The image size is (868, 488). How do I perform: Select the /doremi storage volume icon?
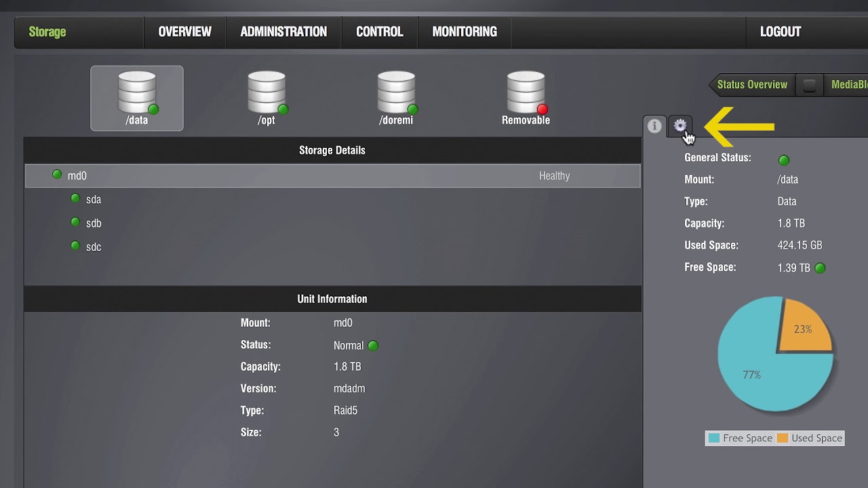(396, 98)
